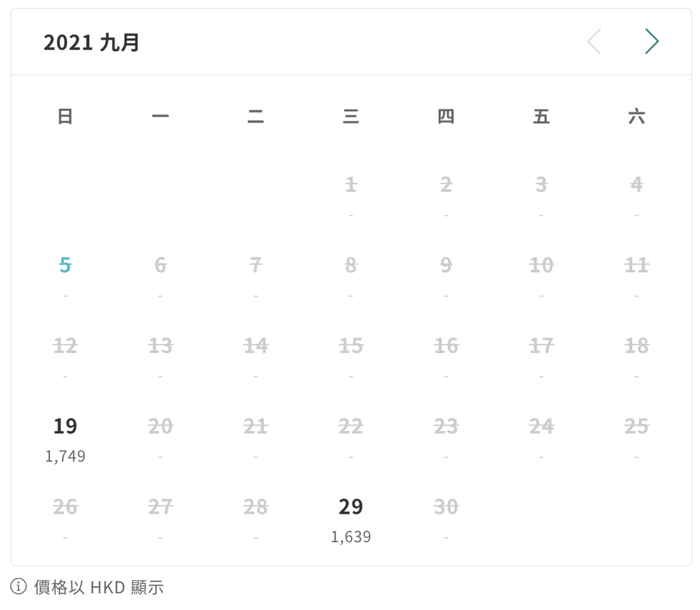Click the crossed-out date 15
Image resolution: width=700 pixels, height=610 pixels.
pyautogui.click(x=351, y=346)
